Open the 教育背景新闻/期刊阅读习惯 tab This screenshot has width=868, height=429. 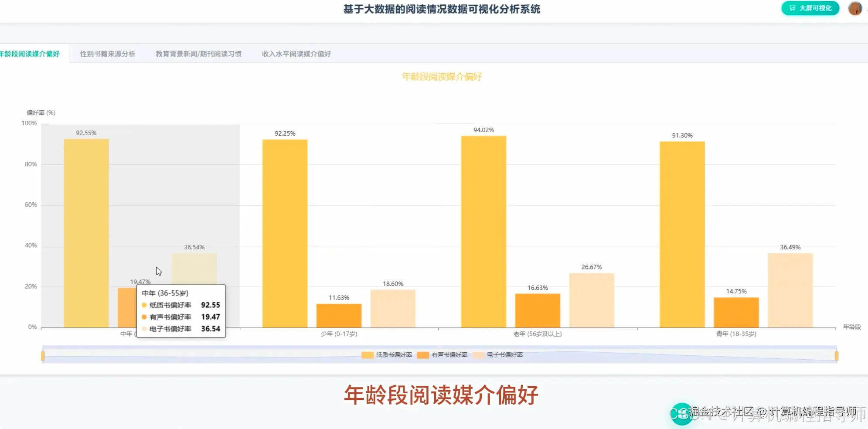[x=198, y=53]
